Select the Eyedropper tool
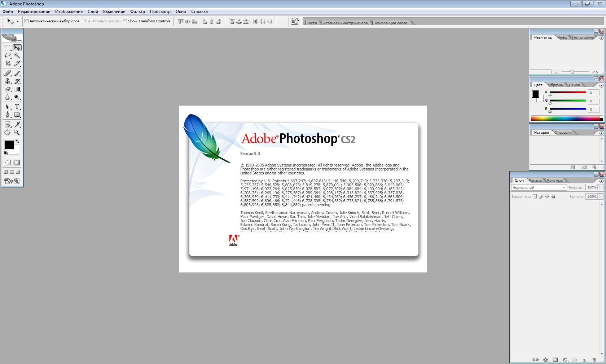Viewport: 606px width, 364px height. point(17,124)
